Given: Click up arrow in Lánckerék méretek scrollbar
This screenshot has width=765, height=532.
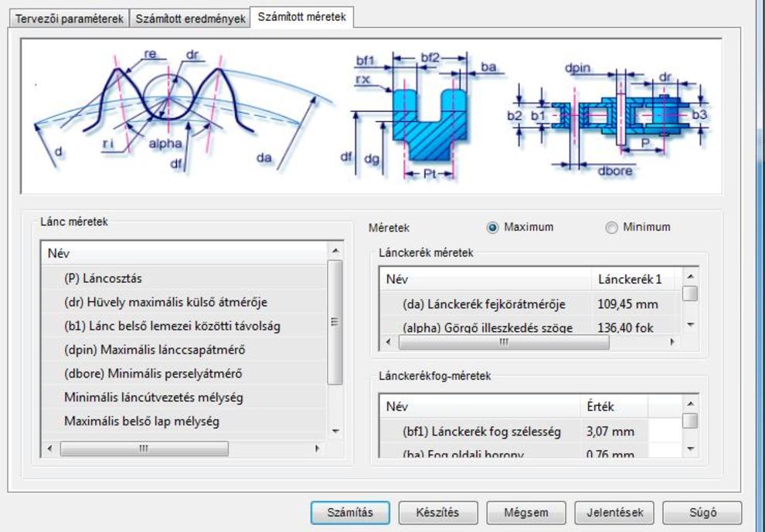Looking at the screenshot, I should click(691, 276).
